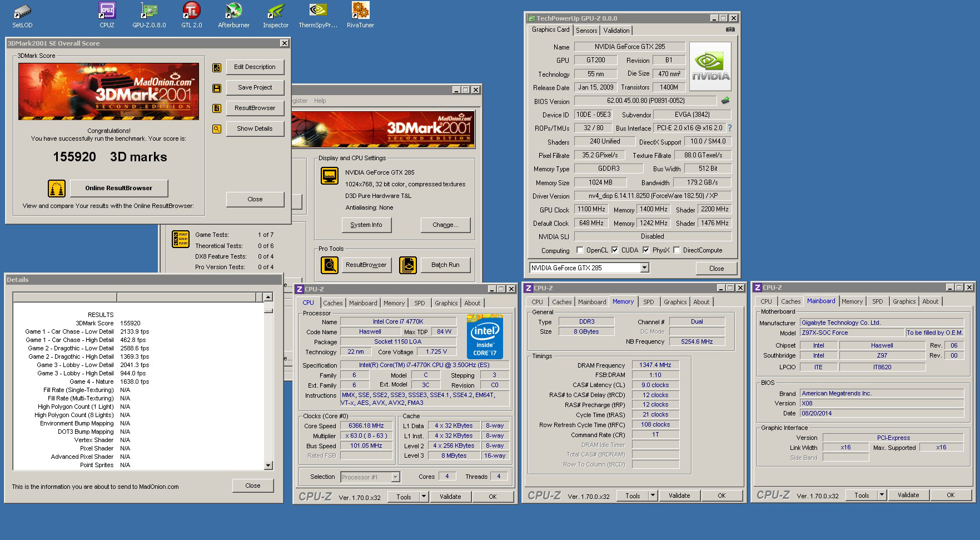980x540 pixels.
Task: Click the floppy icon beside Save Project
Action: pyautogui.click(x=217, y=88)
